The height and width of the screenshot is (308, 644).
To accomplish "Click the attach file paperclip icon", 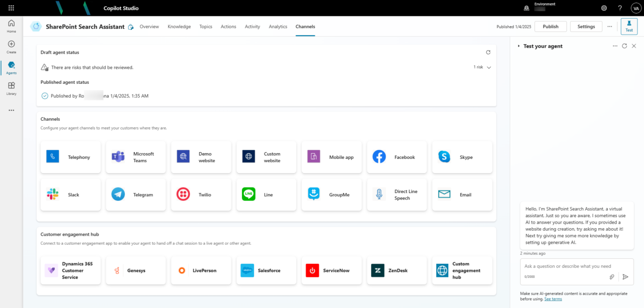I will pyautogui.click(x=612, y=277).
